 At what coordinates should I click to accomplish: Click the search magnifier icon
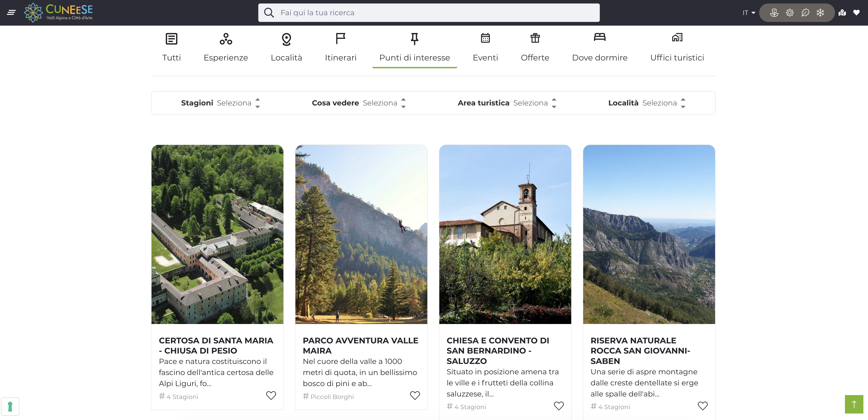point(269,13)
